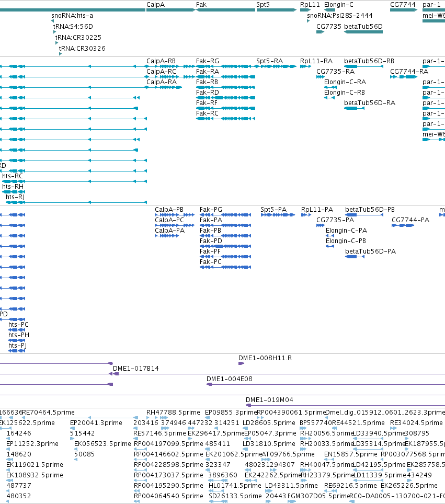This screenshot has height=504, width=445.
Task: Click the LD28605.5prime EST
Action: click(246, 428)
